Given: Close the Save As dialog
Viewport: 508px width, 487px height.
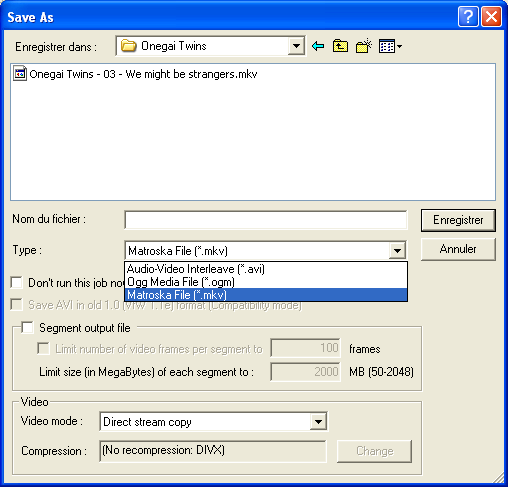Looking at the screenshot, I should [x=491, y=16].
